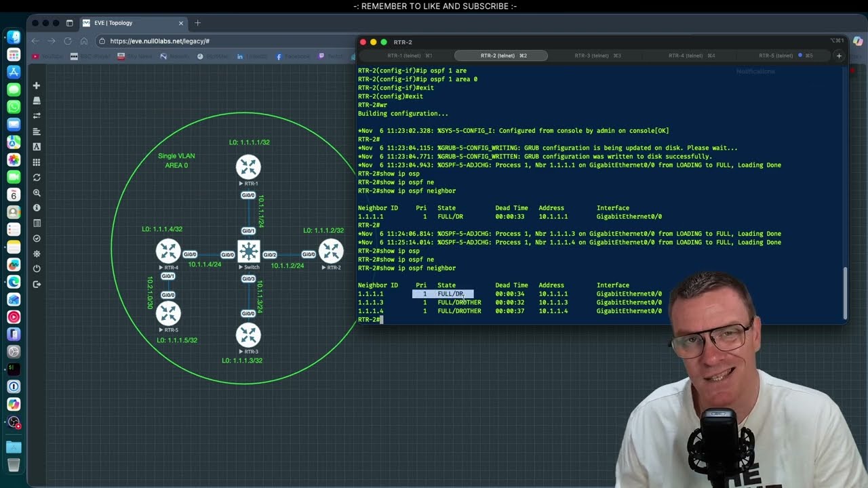
Task: Open the Configured objects text icon in sidebar
Action: [x=37, y=146]
